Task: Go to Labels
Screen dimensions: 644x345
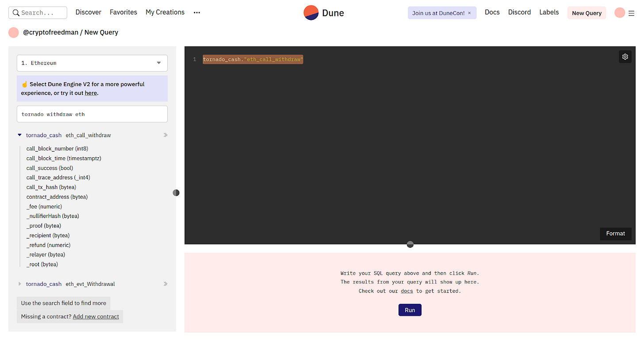Action: (x=549, y=12)
